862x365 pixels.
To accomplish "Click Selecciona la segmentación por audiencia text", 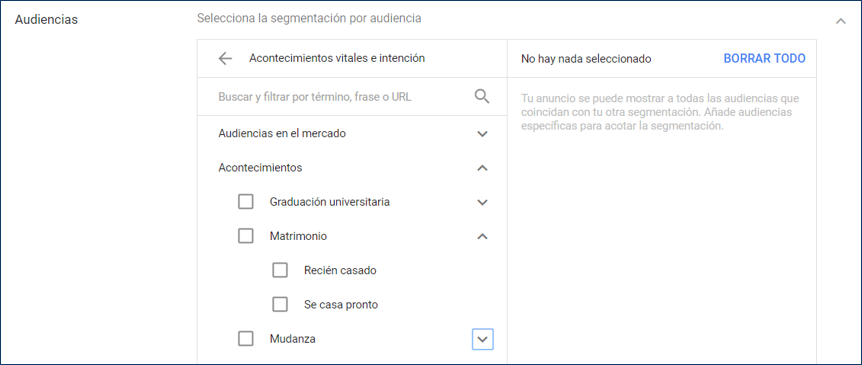I will pyautogui.click(x=309, y=18).
